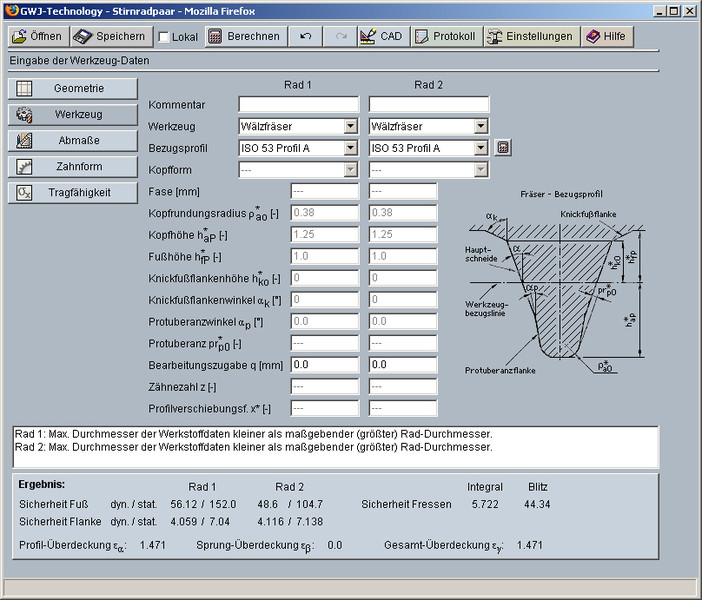Click Bearbeitungszugabe q field for Rad 2
Image resolution: width=702 pixels, height=600 pixels.
pos(403,365)
